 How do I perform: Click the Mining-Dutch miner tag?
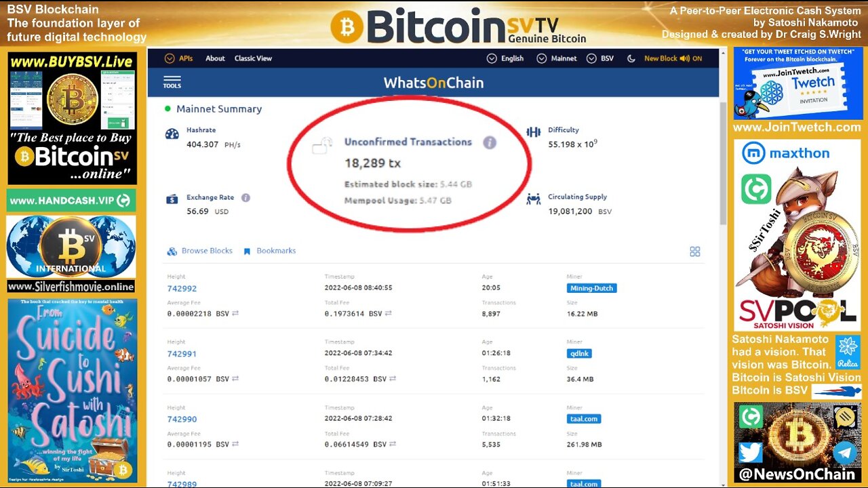click(591, 288)
